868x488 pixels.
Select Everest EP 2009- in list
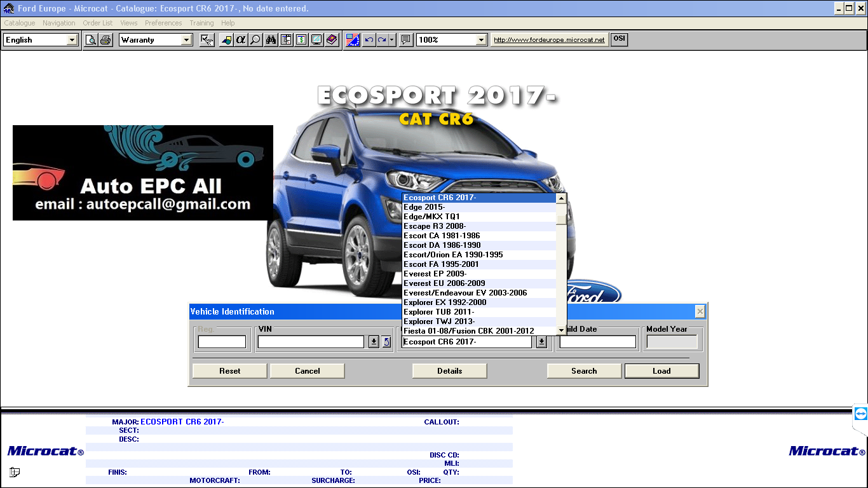pos(479,274)
